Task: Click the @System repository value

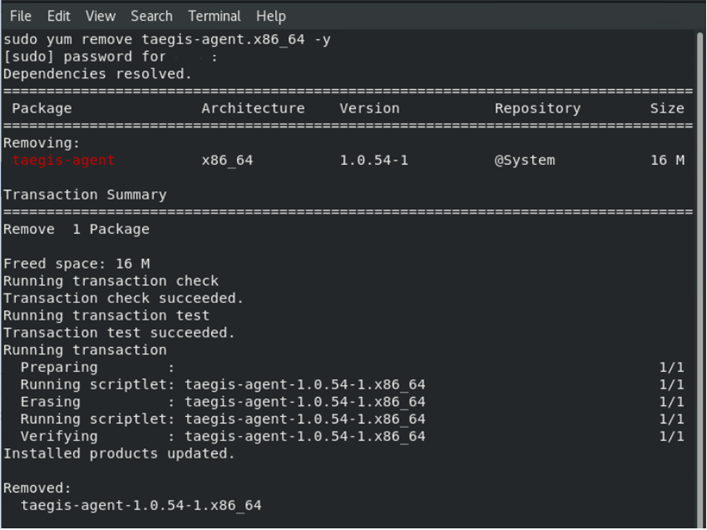Action: click(524, 160)
